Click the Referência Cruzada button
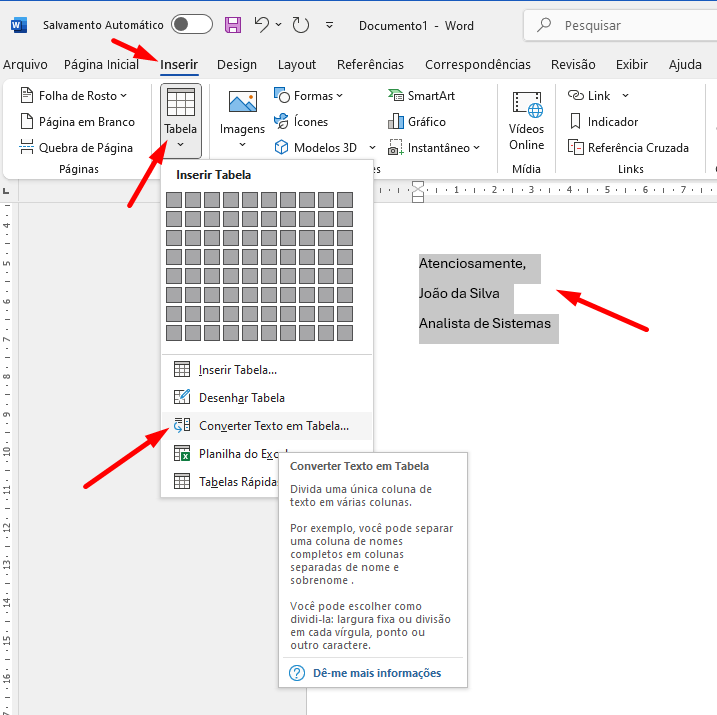This screenshot has width=717, height=715. tap(628, 148)
